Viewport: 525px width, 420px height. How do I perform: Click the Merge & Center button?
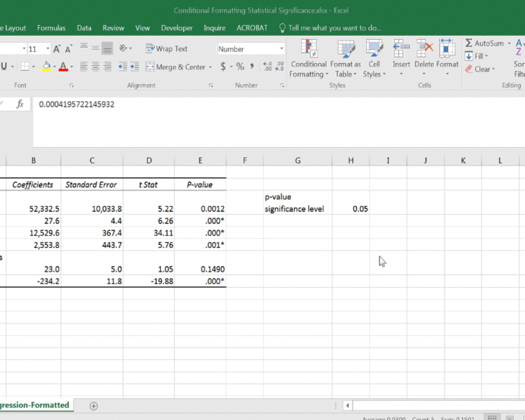coord(175,67)
